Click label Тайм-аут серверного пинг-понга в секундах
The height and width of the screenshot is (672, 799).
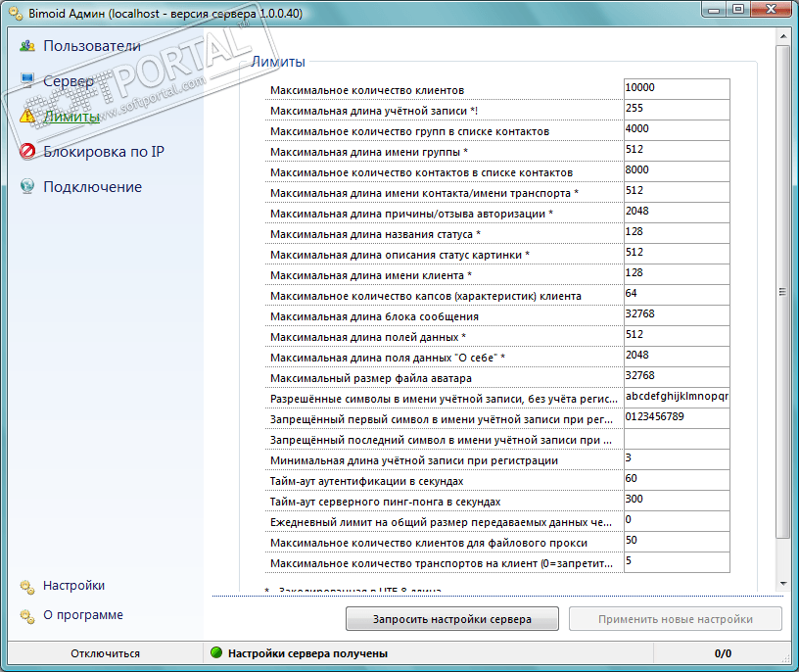click(x=385, y=502)
